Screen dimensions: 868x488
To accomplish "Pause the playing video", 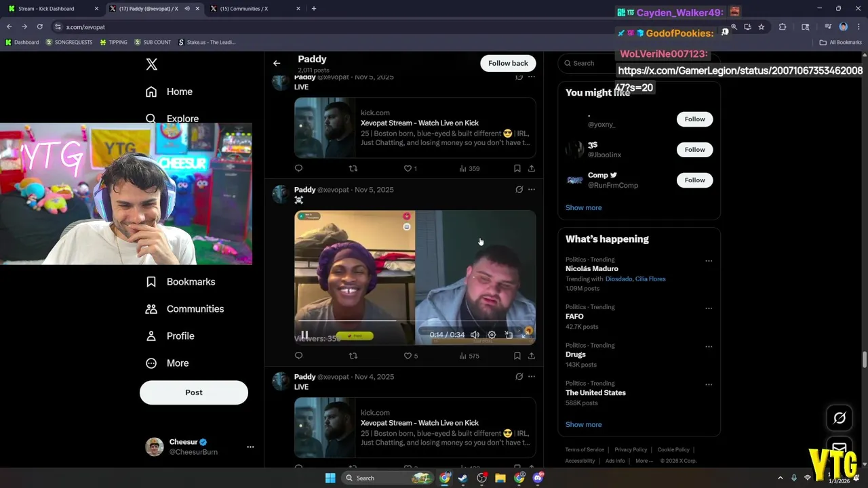I will point(304,335).
